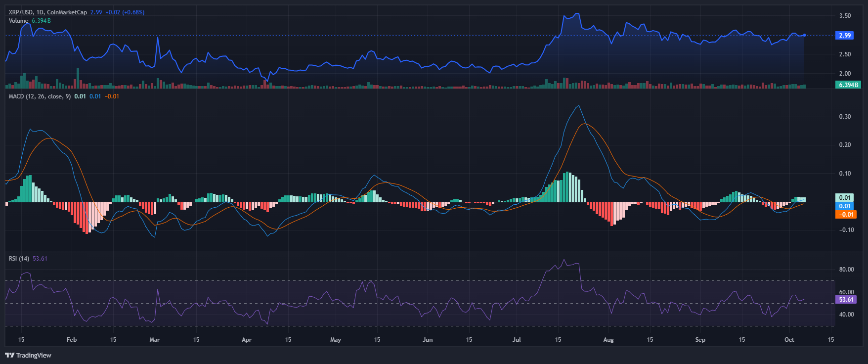Image resolution: width=868 pixels, height=364 pixels.
Task: Click the TradingView logo
Action: (28, 355)
